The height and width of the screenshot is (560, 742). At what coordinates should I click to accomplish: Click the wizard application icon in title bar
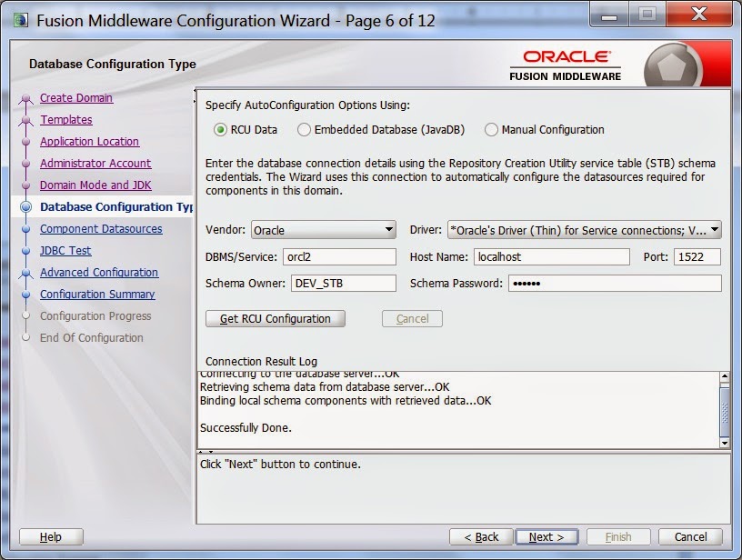point(23,20)
